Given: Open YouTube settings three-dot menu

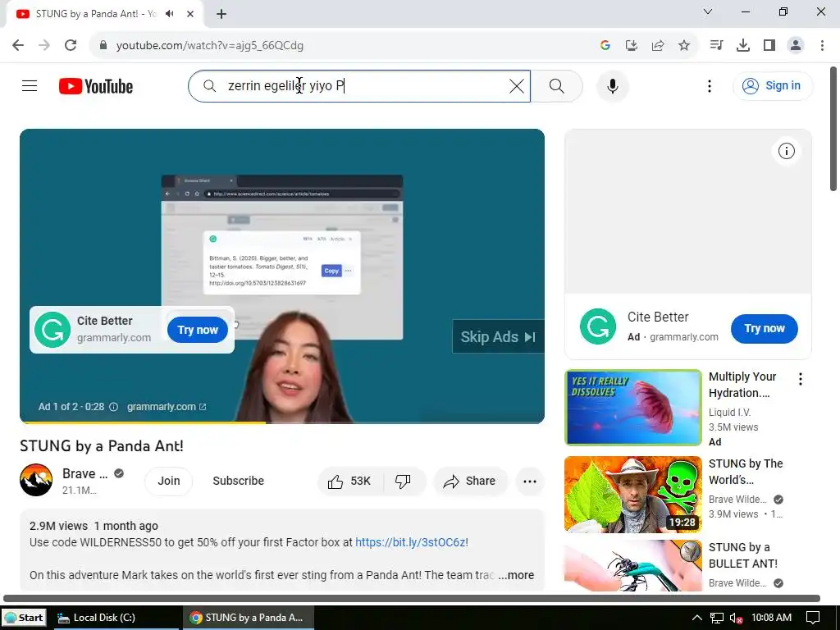Looking at the screenshot, I should point(710,85).
